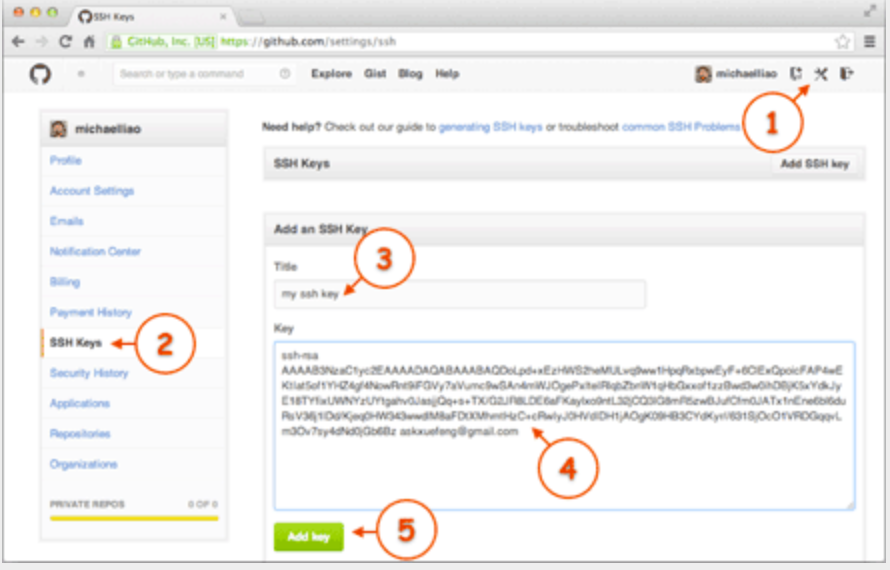Viewport: 890px width, 570px height.
Task: Click the Add an SSH Key heading
Action: pos(321,229)
